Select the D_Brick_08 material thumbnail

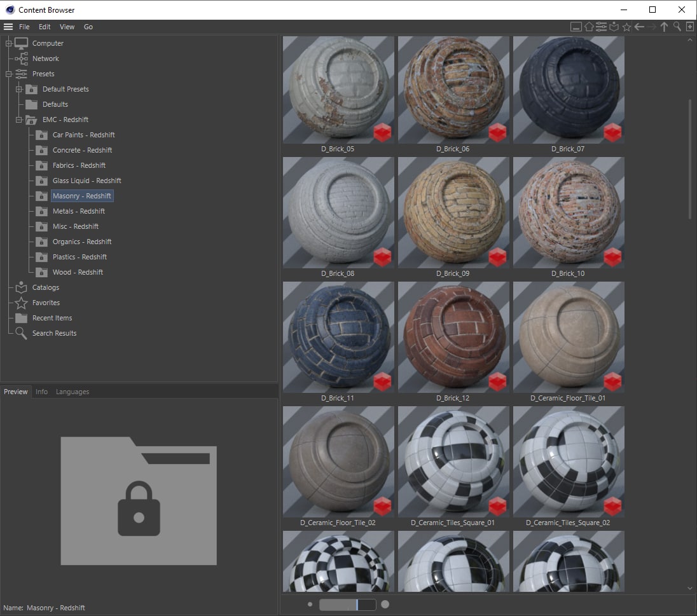coord(338,212)
